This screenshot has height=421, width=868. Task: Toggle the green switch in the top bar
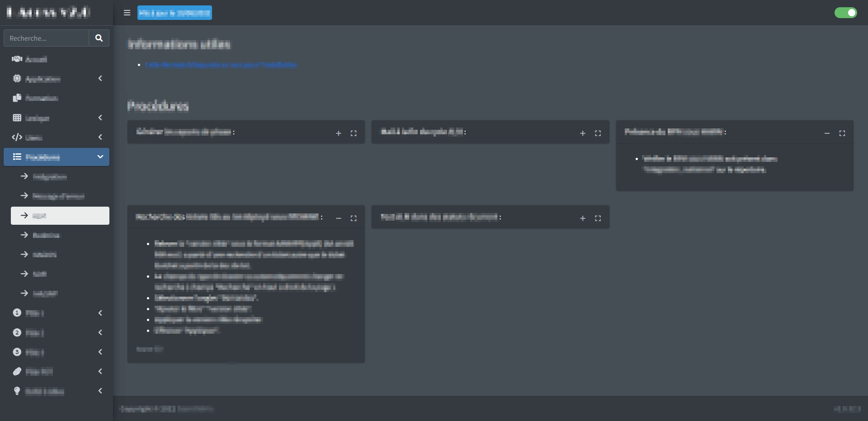845,13
